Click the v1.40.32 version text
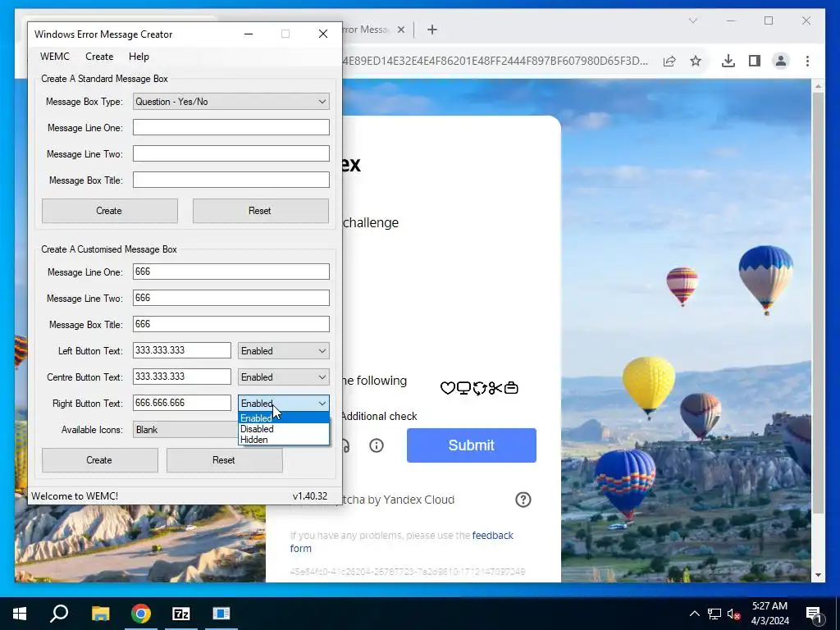 coord(309,496)
